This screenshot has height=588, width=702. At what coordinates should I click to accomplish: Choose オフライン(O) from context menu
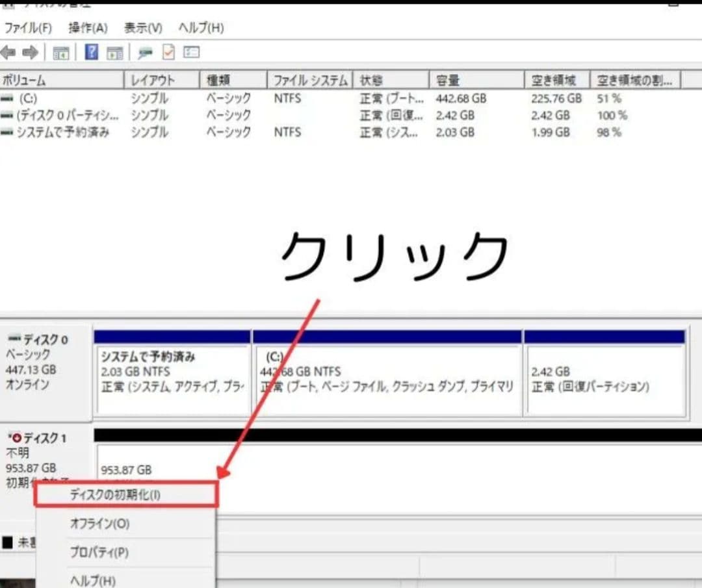(99, 524)
